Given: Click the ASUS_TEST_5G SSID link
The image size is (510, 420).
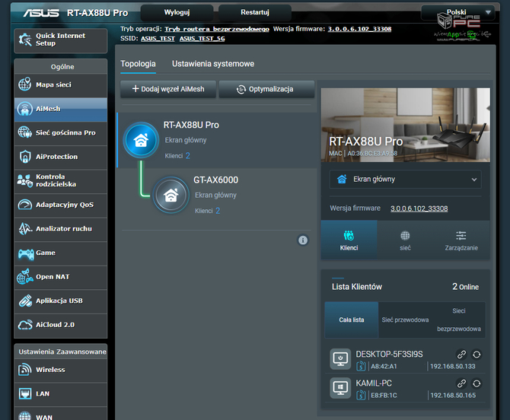Looking at the screenshot, I should [202, 39].
